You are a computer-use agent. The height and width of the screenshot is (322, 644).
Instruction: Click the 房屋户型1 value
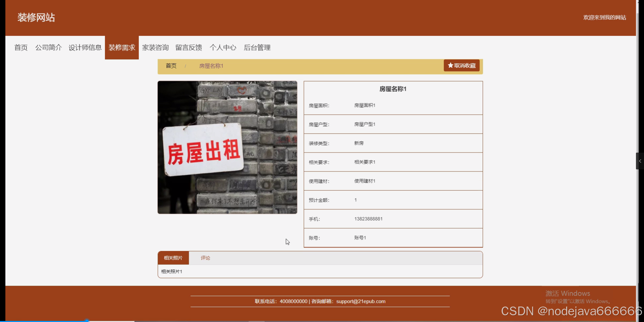(x=365, y=124)
